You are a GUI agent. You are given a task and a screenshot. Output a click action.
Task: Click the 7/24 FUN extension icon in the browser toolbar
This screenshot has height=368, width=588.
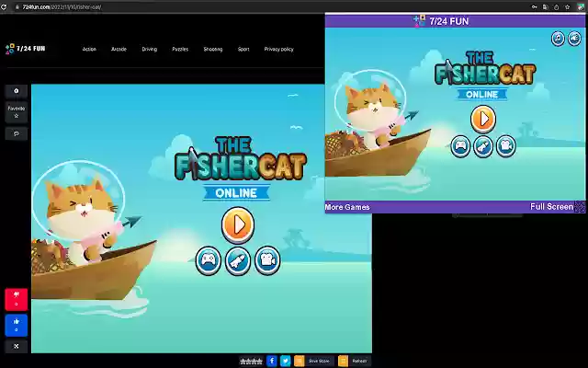(581, 6)
